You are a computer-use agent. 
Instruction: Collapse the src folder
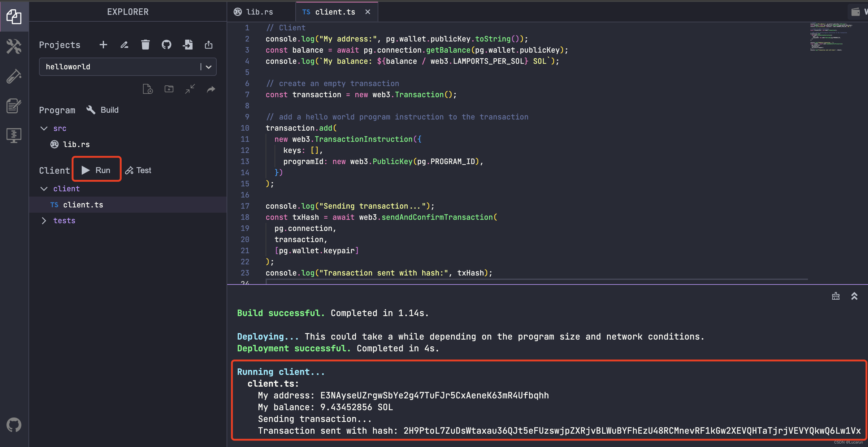[44, 128]
